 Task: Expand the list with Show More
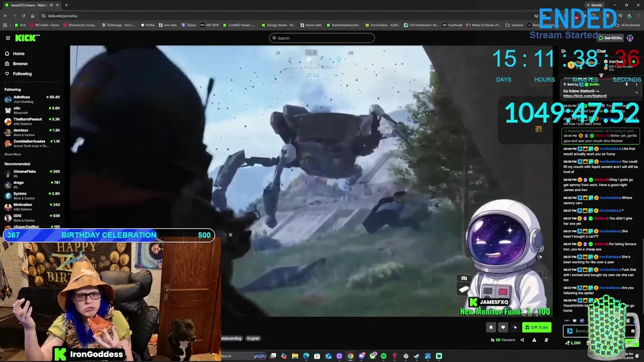[x=13, y=154]
